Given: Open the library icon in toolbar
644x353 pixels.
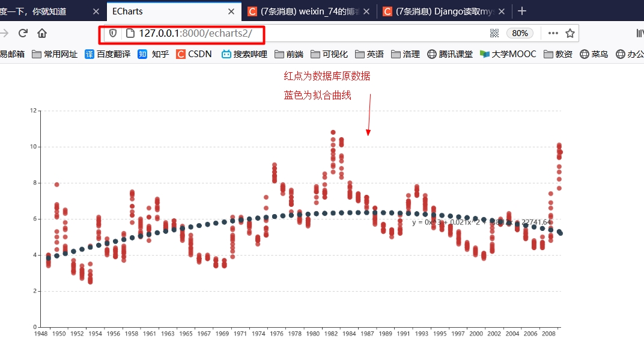Looking at the screenshot, I should 639,33.
